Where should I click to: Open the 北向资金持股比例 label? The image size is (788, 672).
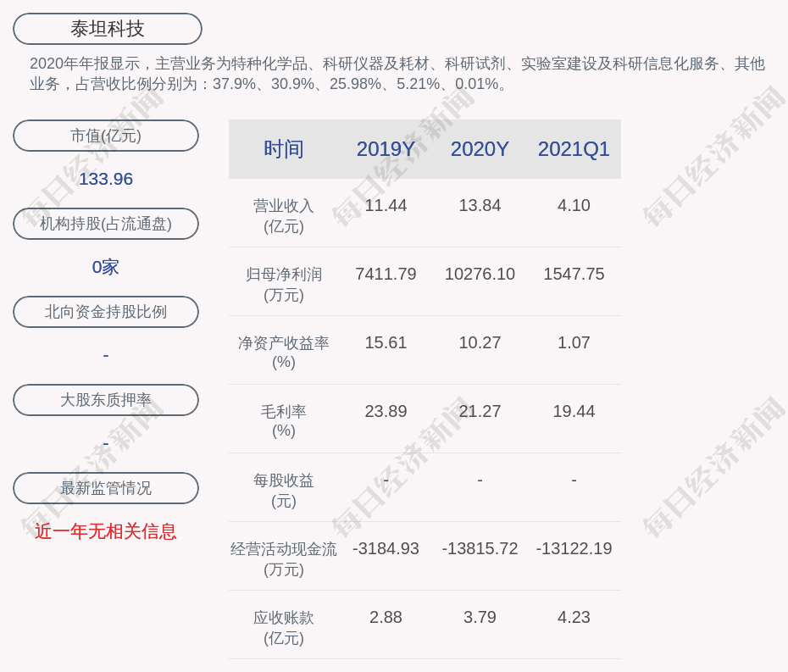[106, 312]
